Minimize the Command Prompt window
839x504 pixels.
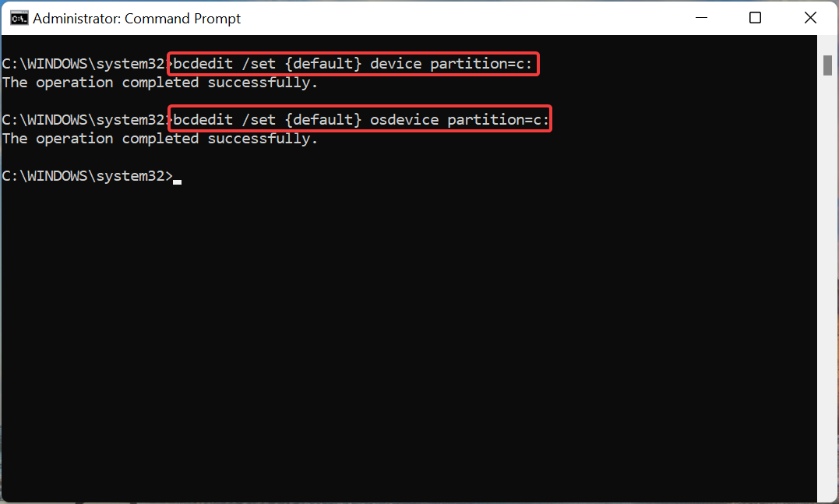[x=701, y=17]
